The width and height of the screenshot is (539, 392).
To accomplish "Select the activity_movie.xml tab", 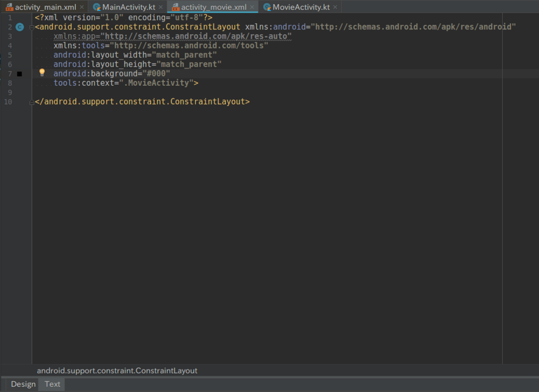I will pyautogui.click(x=214, y=7).
